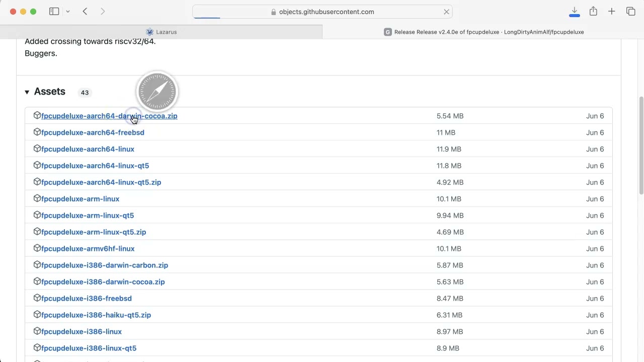644x362 pixels.
Task: Click the Assets heading
Action: (50, 92)
